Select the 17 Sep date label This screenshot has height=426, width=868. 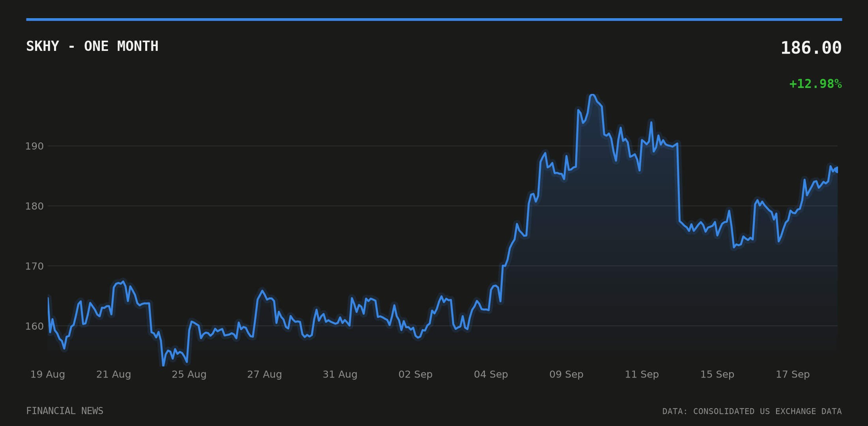pos(793,374)
